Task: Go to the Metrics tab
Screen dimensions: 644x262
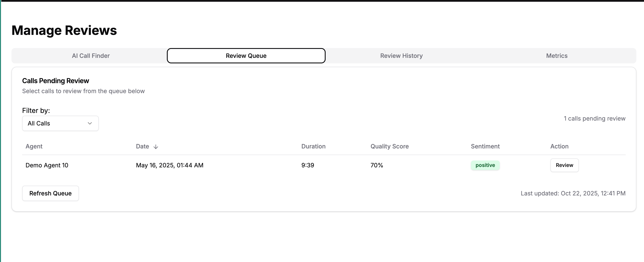Action: click(557, 56)
